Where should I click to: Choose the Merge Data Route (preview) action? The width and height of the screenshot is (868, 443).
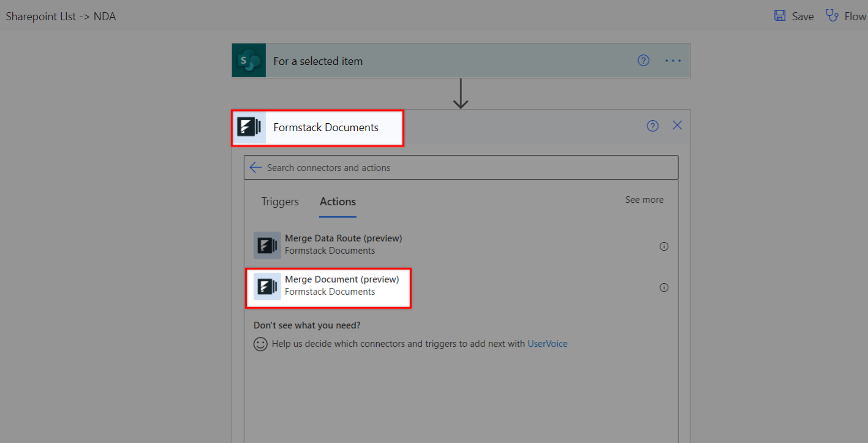[x=343, y=244]
